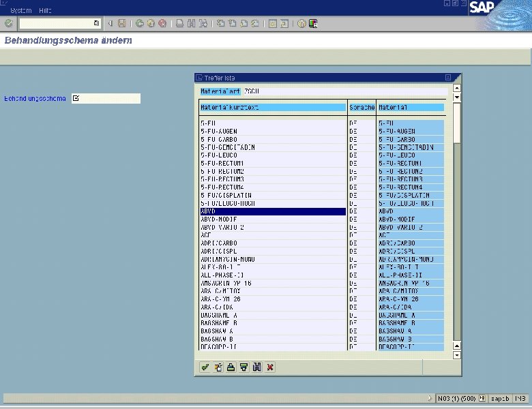Click ADRI/CARBO in the blue Material column
Screen dimensions: 532x409
[411, 243]
